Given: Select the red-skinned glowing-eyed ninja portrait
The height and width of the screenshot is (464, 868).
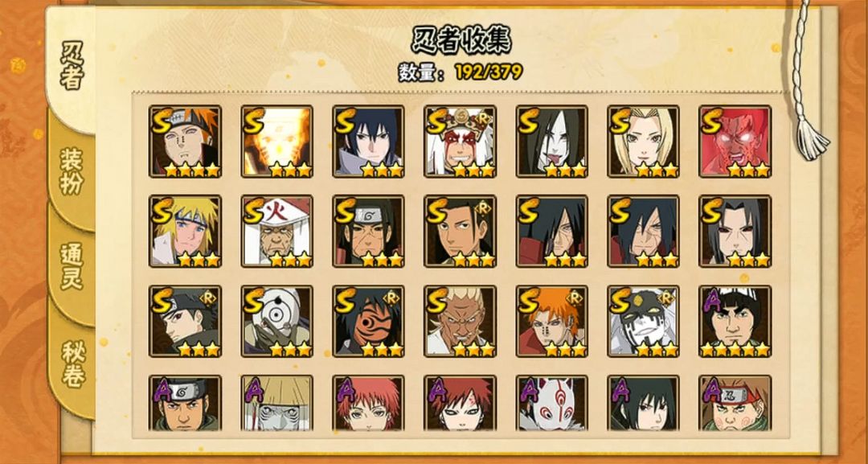Looking at the screenshot, I should [735, 142].
